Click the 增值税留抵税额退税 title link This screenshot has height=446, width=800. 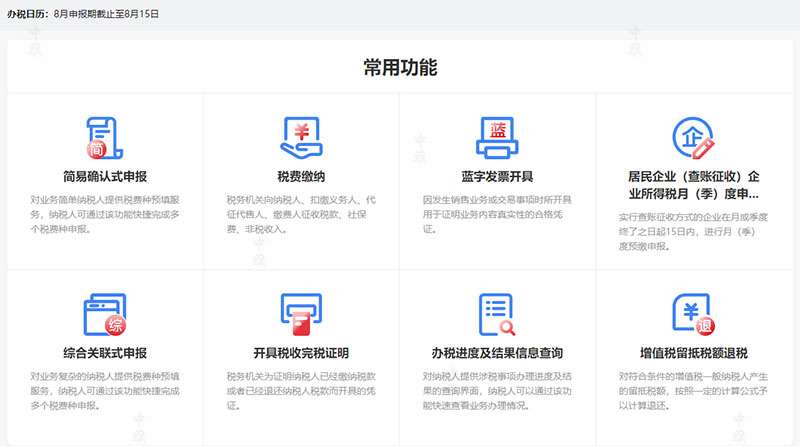pos(693,354)
